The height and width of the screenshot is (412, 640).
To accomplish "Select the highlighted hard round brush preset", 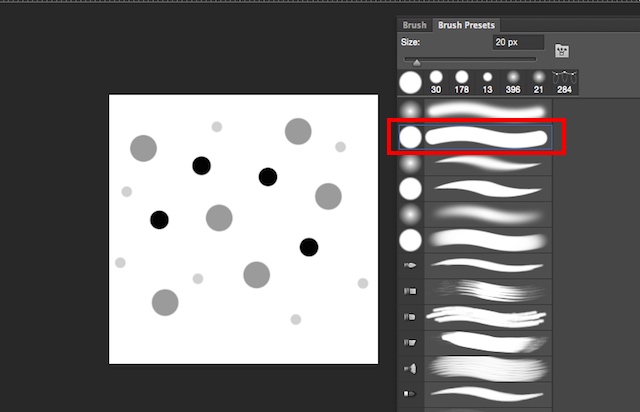I will click(x=476, y=137).
